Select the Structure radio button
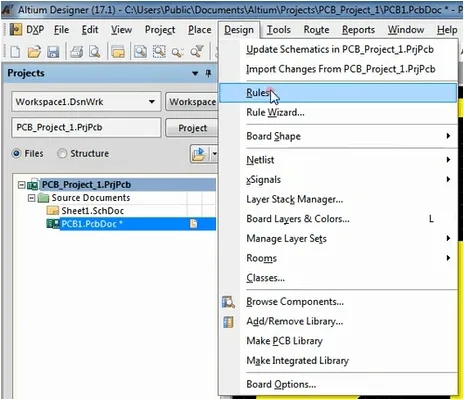464x400 pixels. (62, 154)
